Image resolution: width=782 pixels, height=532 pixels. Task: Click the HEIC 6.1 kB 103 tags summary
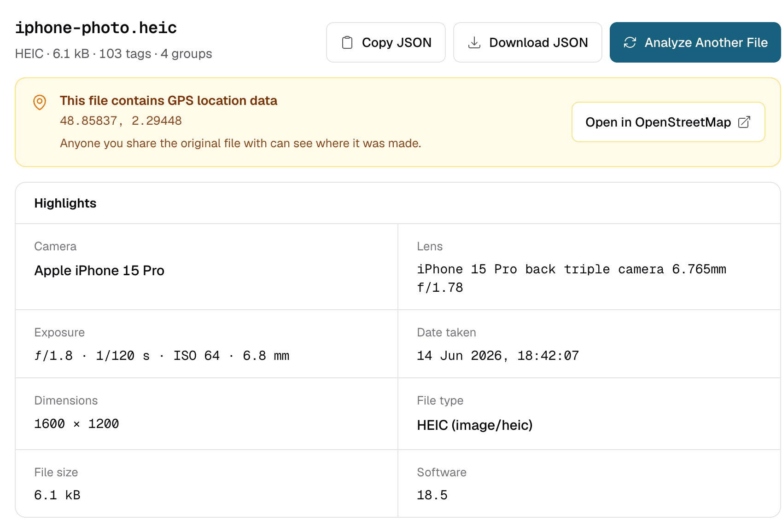114,54
